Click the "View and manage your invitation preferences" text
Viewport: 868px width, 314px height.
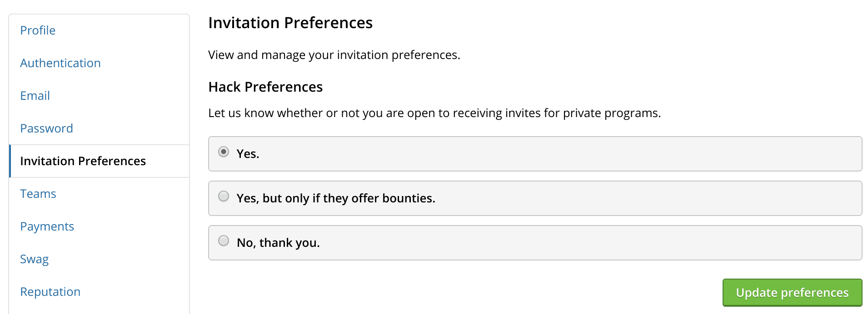[334, 55]
